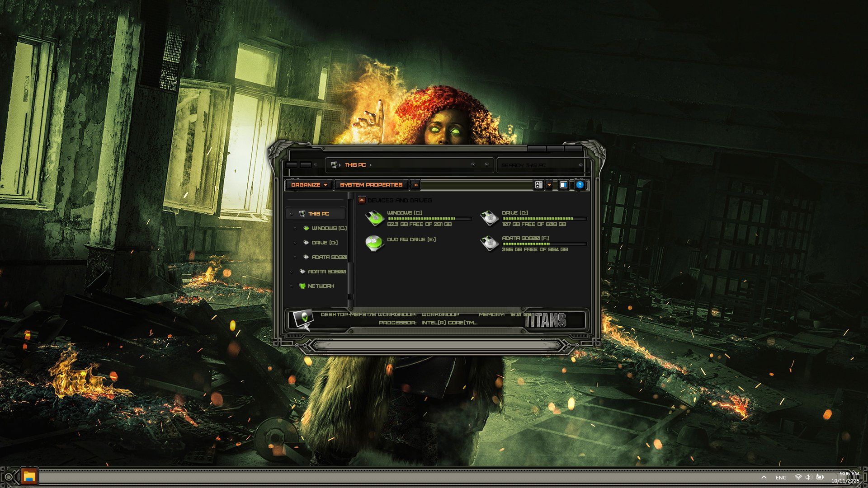The image size is (868, 488).
Task: Click the change view icon
Action: [x=538, y=185]
